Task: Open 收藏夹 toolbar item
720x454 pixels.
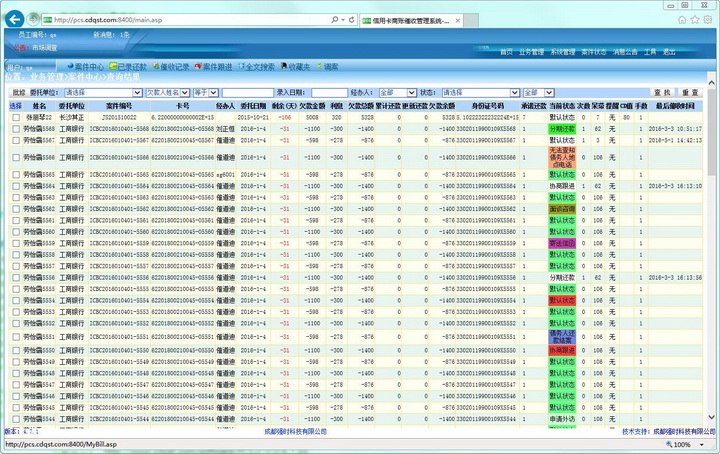Action: coord(296,67)
